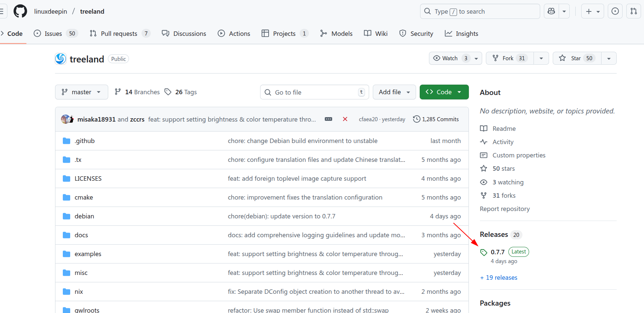Focus the Type / to search box
This screenshot has width=644, height=313.
[480, 11]
